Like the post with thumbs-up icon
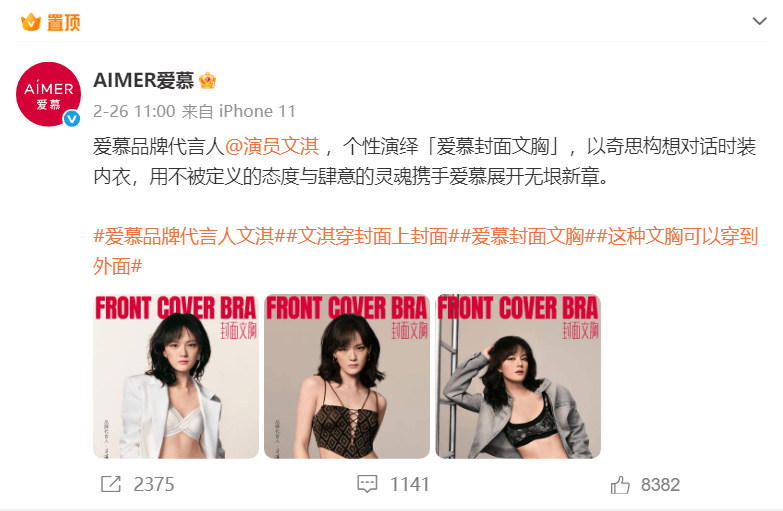Image resolution: width=783 pixels, height=511 pixels. click(x=620, y=484)
